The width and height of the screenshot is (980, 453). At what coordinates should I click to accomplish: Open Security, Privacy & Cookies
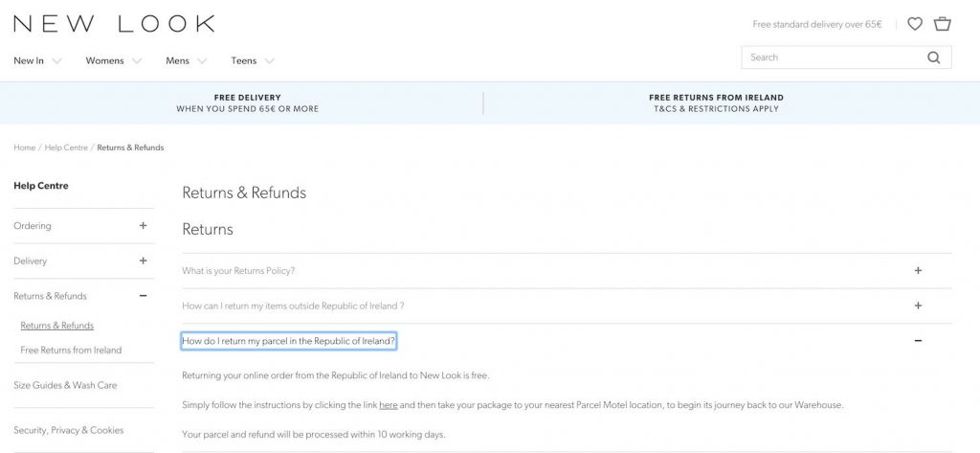[69, 430]
